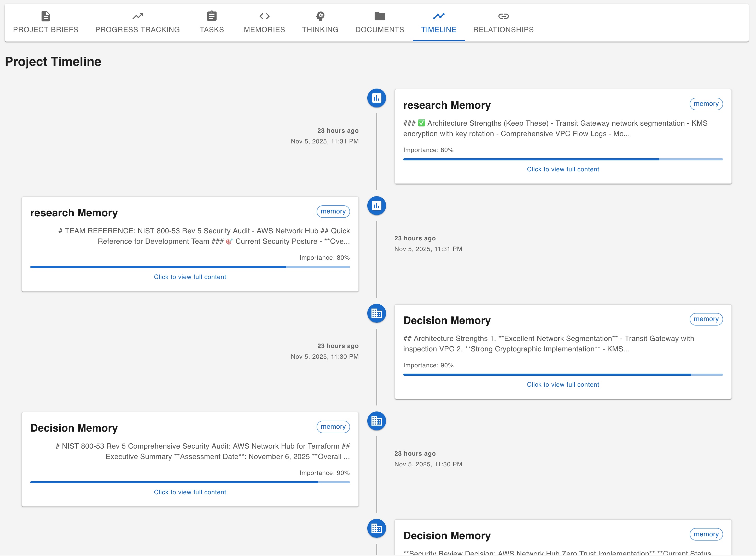Click topmost research Memory timeline chart marker
The image size is (756, 557).
coord(376,98)
